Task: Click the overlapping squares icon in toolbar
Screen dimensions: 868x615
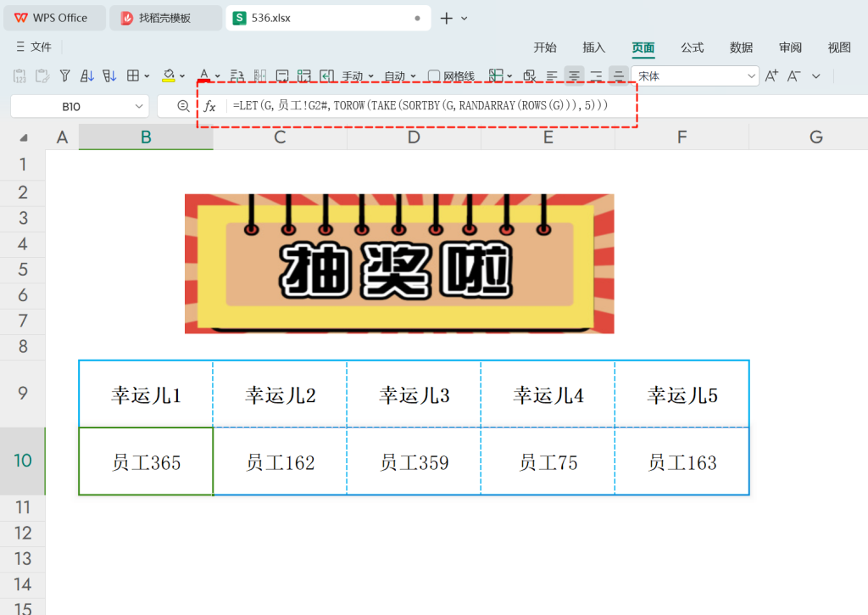Action: tap(530, 75)
